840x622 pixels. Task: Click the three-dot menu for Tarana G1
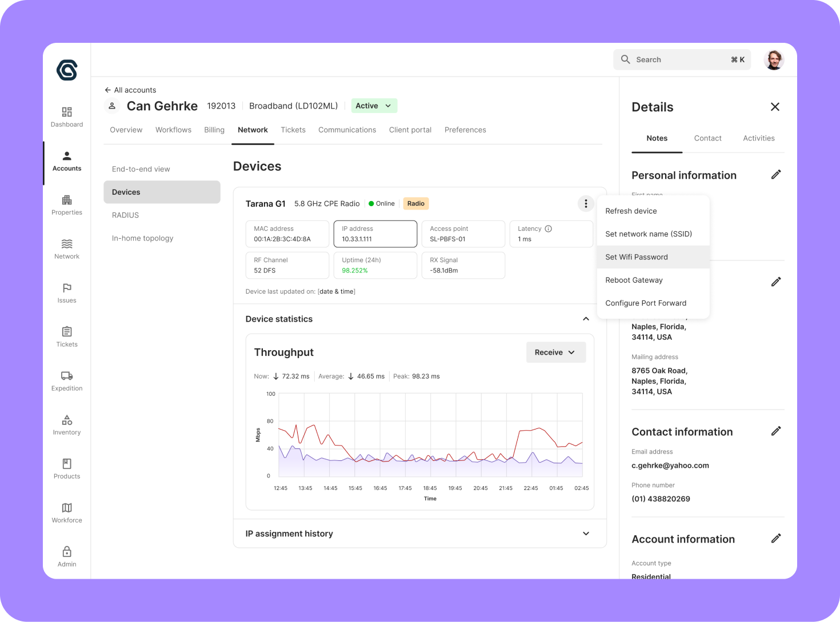tap(586, 203)
